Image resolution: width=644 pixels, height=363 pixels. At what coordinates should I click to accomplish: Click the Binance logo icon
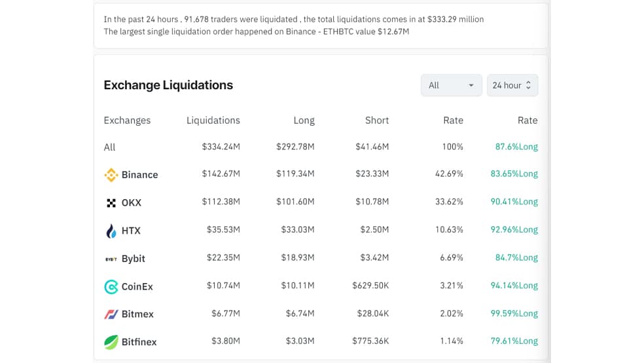[111, 175]
